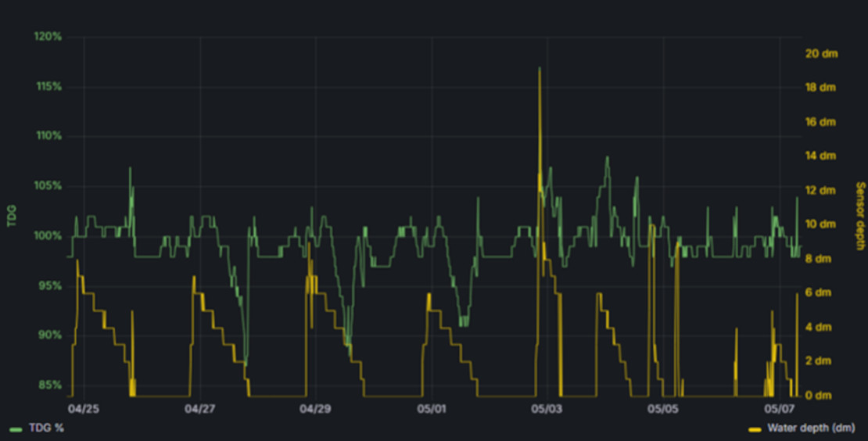Click the 04/27 date label on x-axis
Image resolution: width=868 pixels, height=441 pixels.
(200, 409)
